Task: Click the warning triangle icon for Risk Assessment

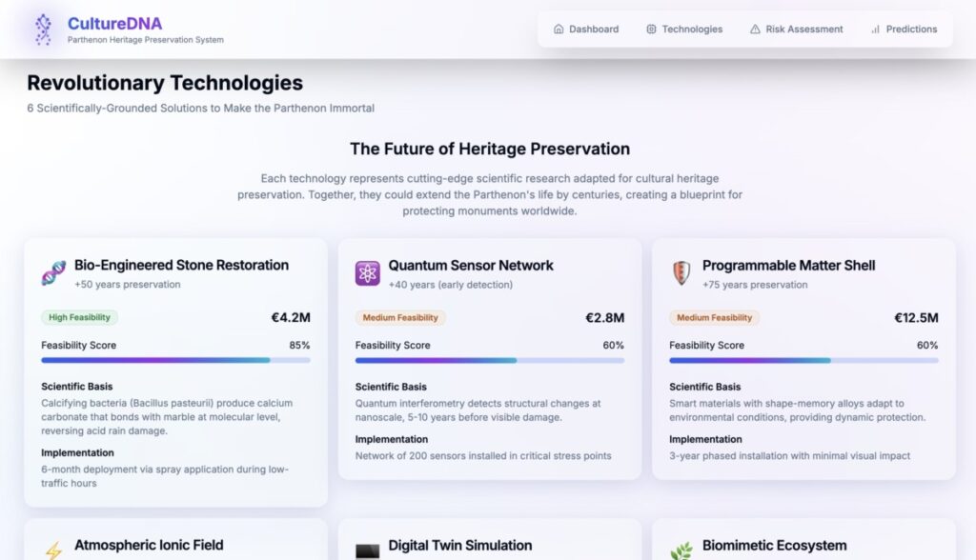Action: [755, 30]
